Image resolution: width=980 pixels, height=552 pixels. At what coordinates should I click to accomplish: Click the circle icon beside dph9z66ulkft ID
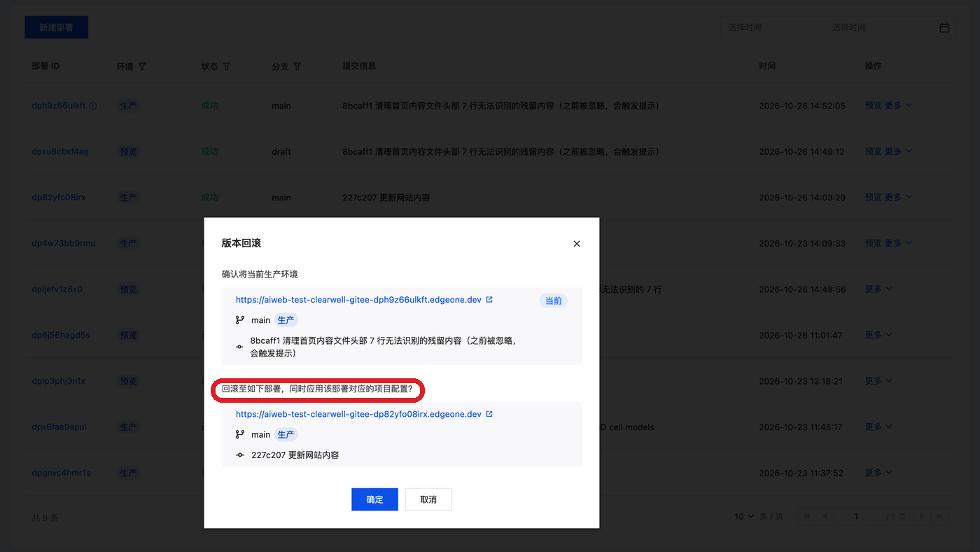click(93, 106)
